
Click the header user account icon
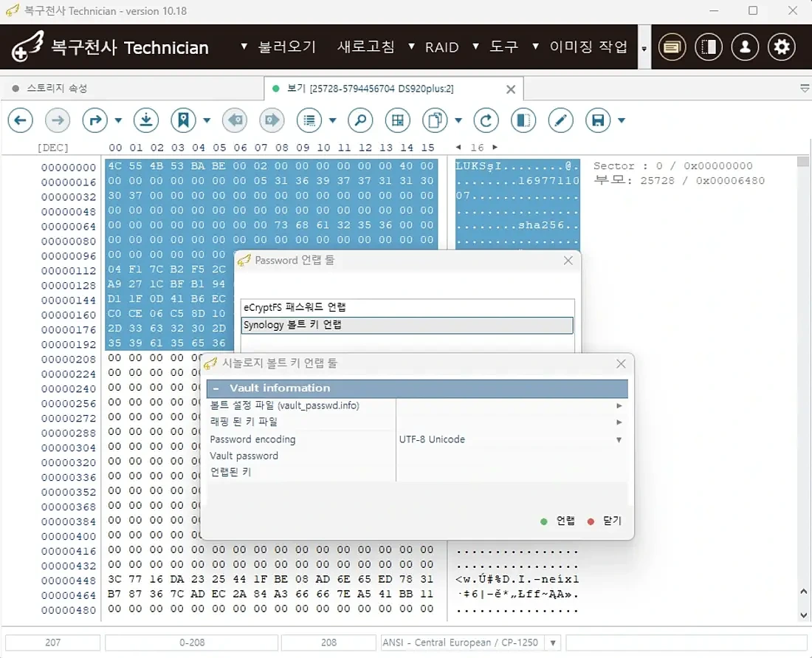[746, 47]
